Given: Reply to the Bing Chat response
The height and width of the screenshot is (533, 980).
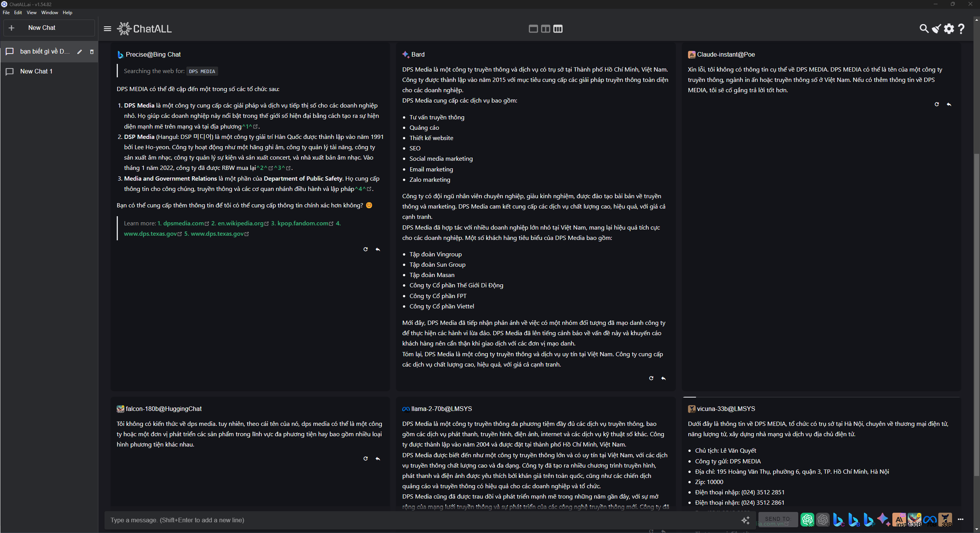Looking at the screenshot, I should (x=378, y=249).
